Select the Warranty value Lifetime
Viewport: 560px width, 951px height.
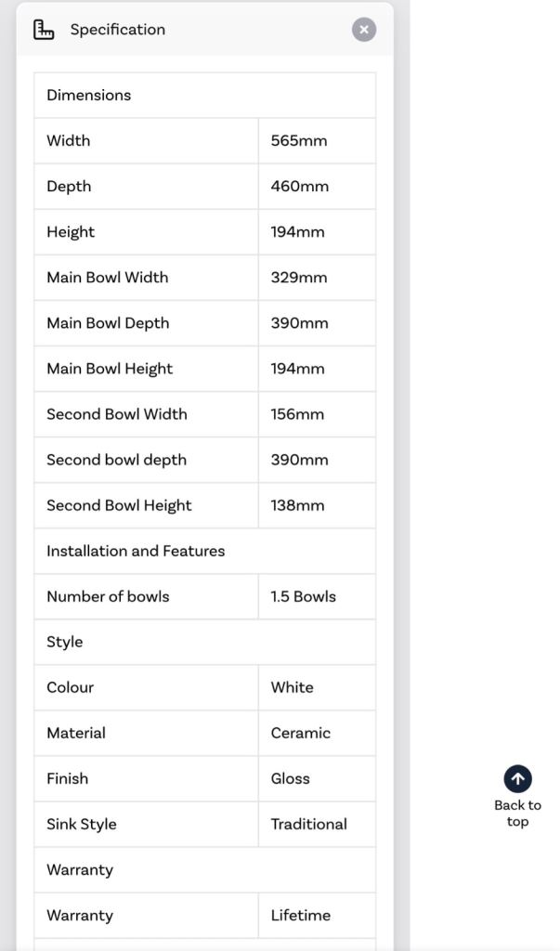click(301, 915)
